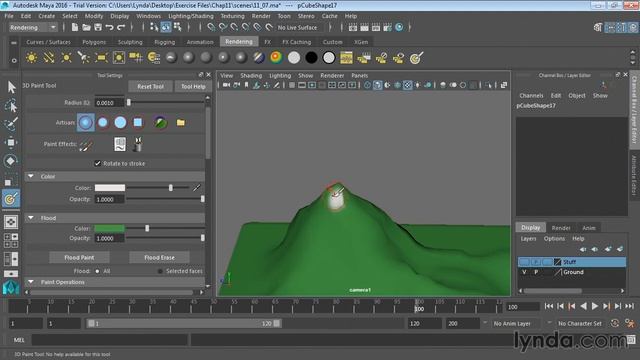The height and width of the screenshot is (360, 640).
Task: Switch to the Polygons shelf tab
Action: point(94,42)
